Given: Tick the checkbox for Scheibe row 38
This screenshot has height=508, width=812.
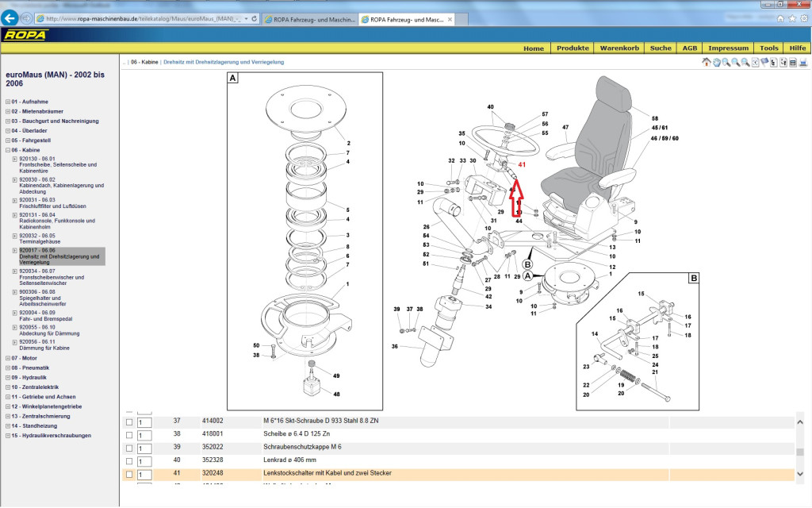Looking at the screenshot, I should coord(129,435).
